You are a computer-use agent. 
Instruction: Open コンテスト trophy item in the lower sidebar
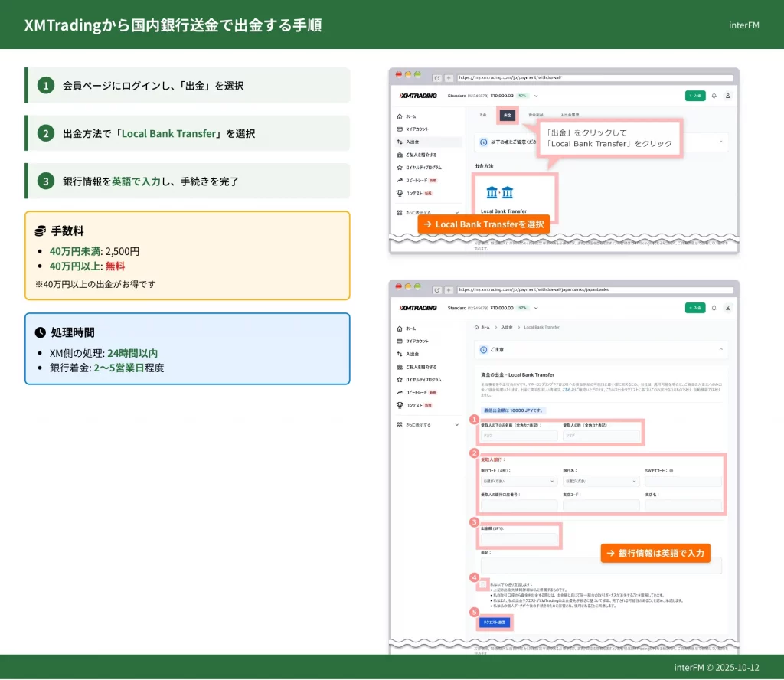coord(400,404)
